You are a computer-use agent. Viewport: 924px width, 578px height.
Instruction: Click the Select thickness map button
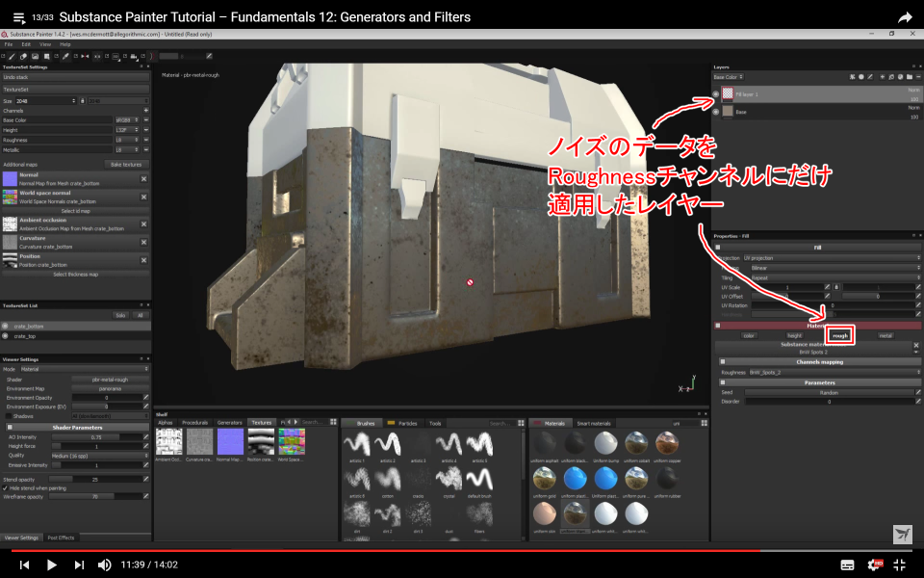[x=75, y=275]
